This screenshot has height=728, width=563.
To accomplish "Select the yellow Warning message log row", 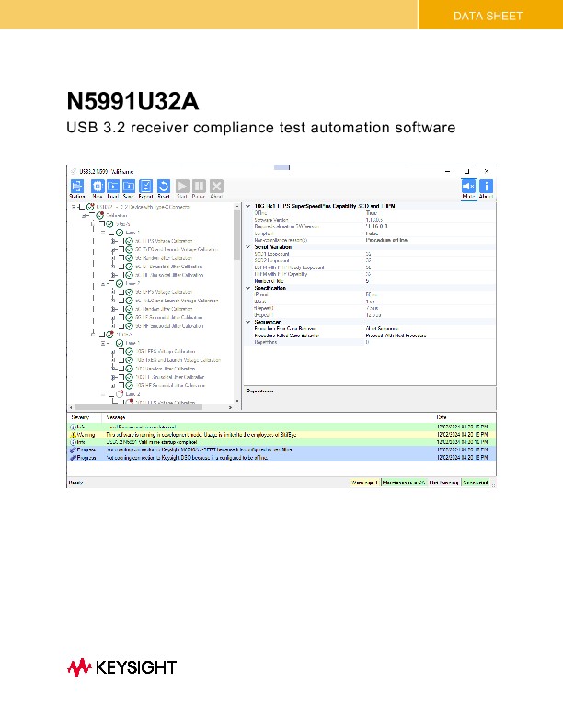I will point(281,435).
